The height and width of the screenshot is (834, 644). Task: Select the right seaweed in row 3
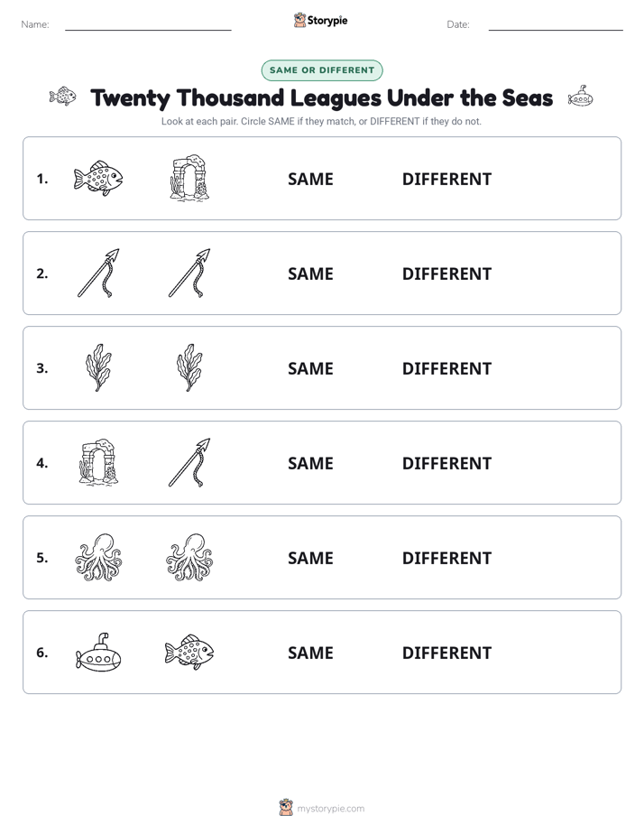tap(189, 367)
